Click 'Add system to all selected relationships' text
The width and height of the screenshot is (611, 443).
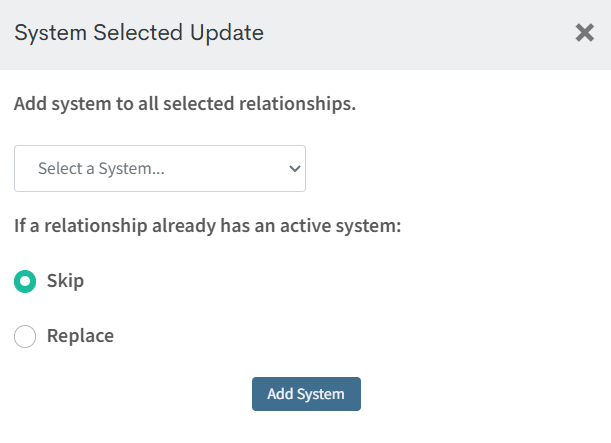pos(184,103)
